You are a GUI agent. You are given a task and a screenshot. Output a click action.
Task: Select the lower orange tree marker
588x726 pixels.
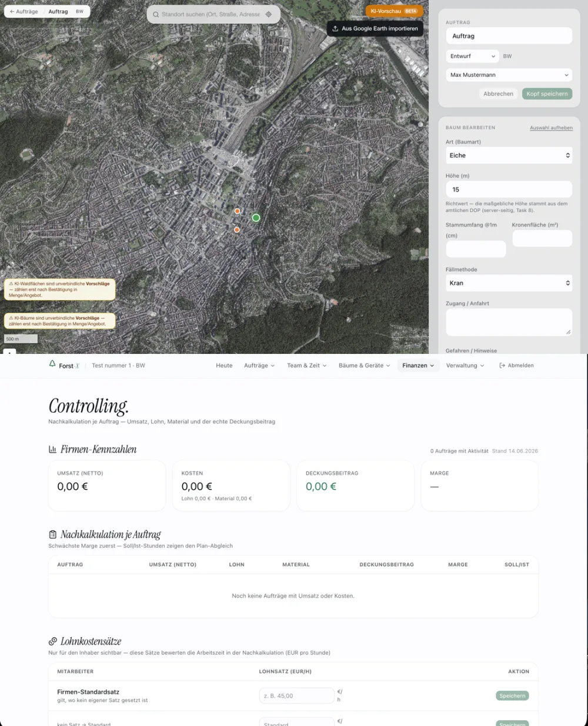[237, 230]
